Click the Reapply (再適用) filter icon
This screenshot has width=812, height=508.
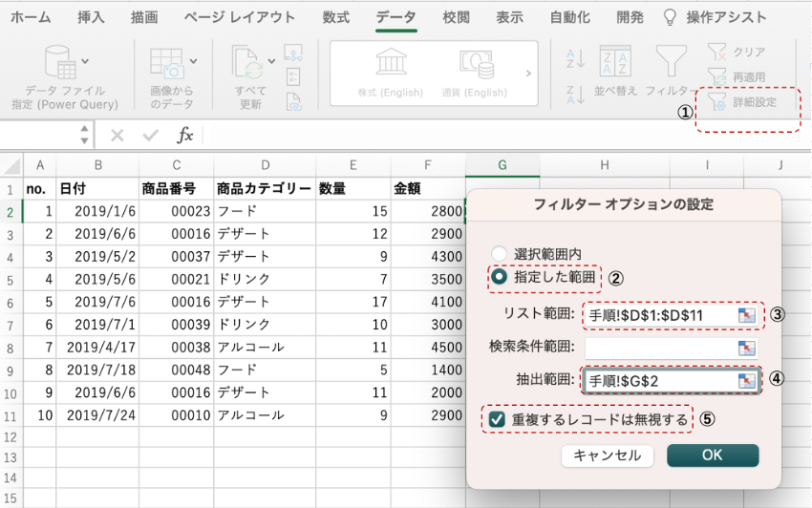[717, 77]
